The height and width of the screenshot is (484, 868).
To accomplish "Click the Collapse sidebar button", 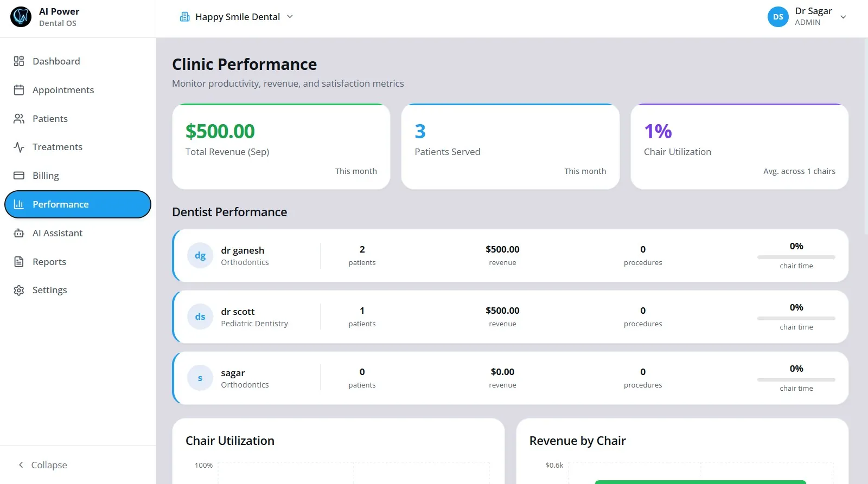I will pyautogui.click(x=42, y=464).
